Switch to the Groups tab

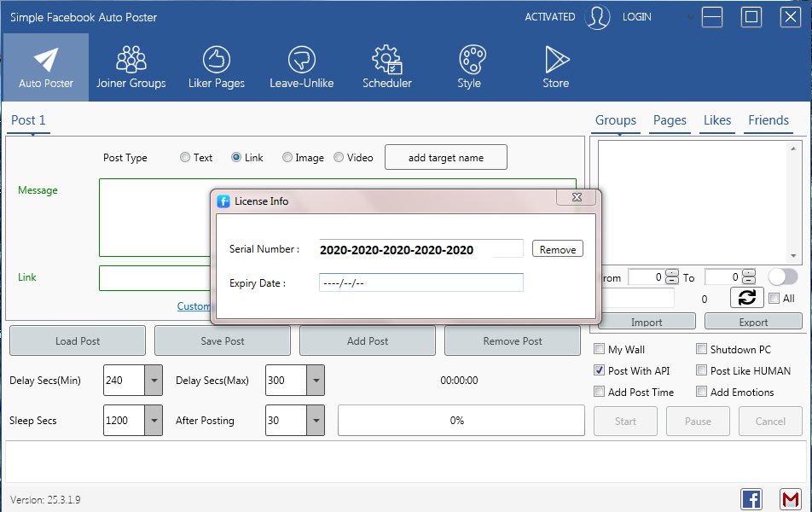coord(616,120)
